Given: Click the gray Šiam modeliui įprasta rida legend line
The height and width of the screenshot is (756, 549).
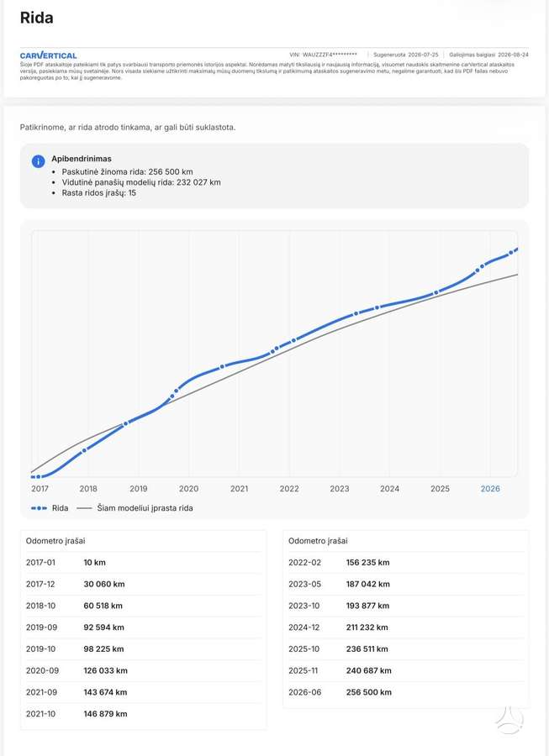Looking at the screenshot, I should [x=84, y=508].
